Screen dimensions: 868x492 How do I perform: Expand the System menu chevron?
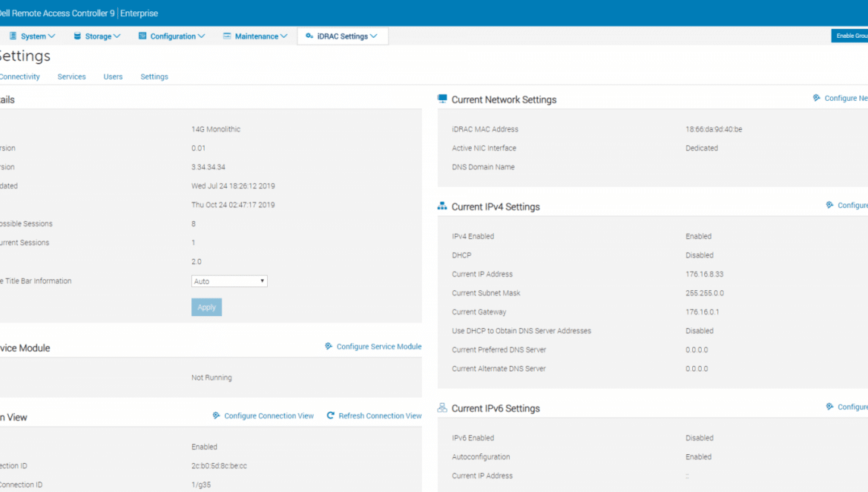point(51,36)
